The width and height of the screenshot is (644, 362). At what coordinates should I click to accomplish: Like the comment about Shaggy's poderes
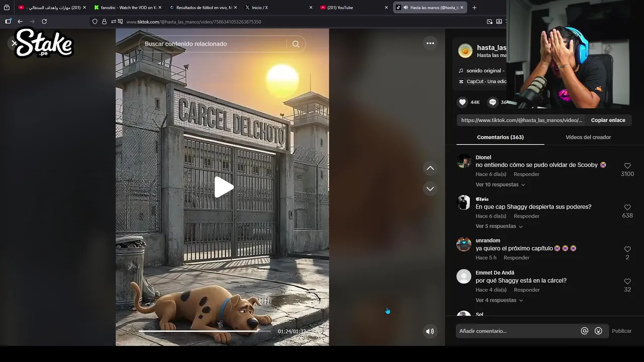(x=627, y=207)
